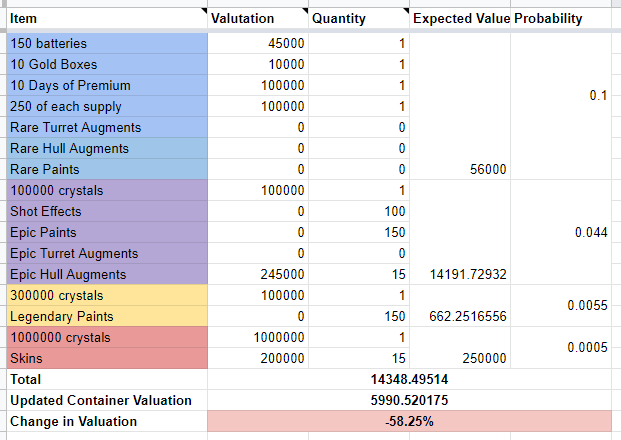The height and width of the screenshot is (440, 621).
Task: Click the '1000000 crystals' item cell
Action: 106,338
